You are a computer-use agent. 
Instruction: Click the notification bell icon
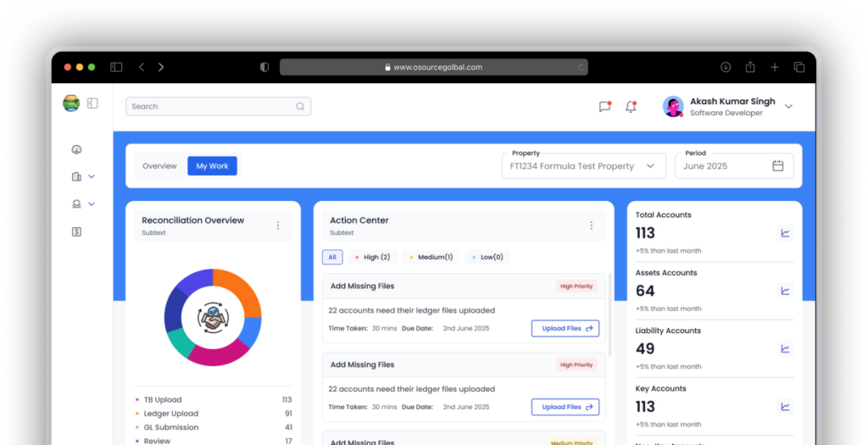[x=631, y=107]
